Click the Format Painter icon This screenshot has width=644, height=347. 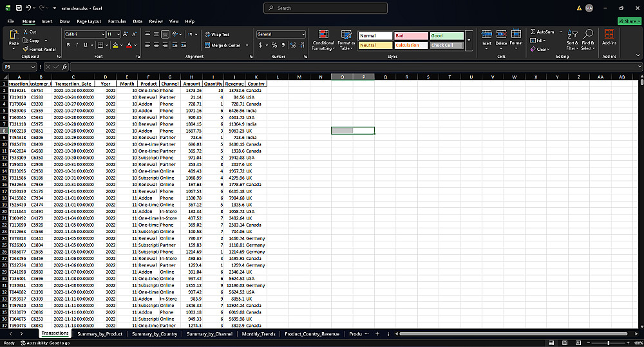(x=26, y=50)
